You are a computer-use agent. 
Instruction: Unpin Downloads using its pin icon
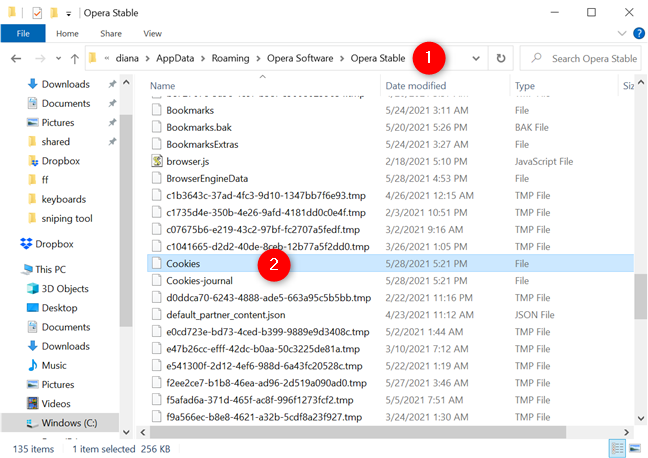(x=112, y=84)
